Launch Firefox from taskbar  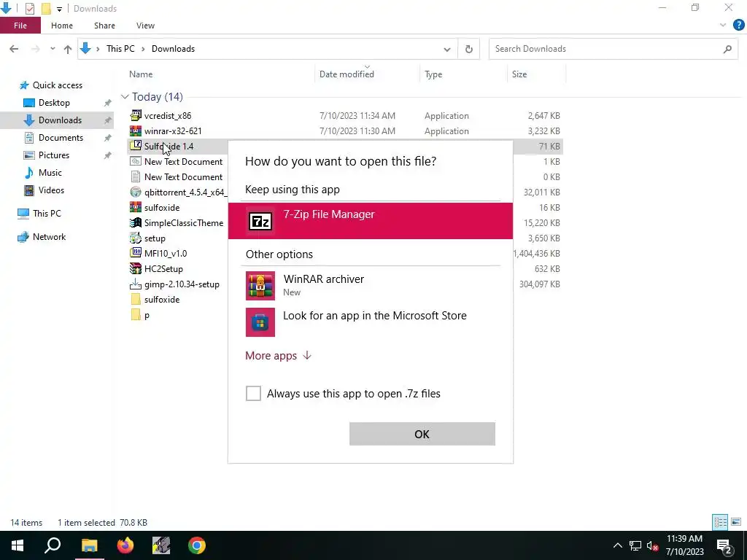pos(125,545)
